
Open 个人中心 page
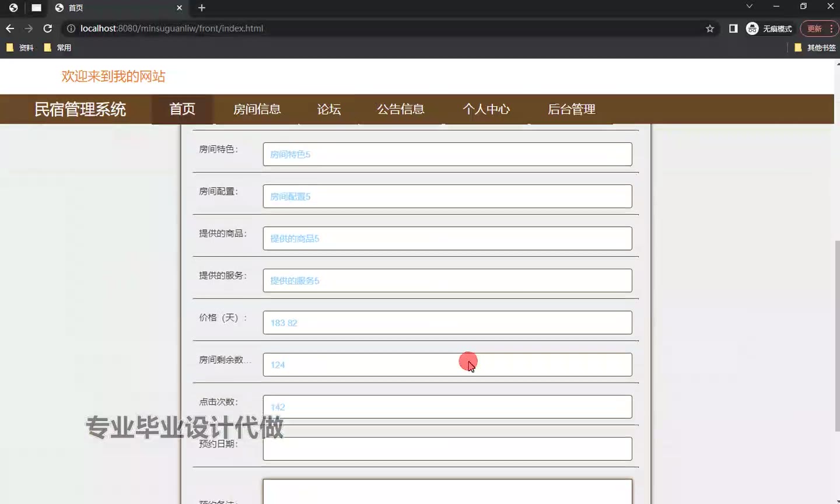tap(486, 109)
